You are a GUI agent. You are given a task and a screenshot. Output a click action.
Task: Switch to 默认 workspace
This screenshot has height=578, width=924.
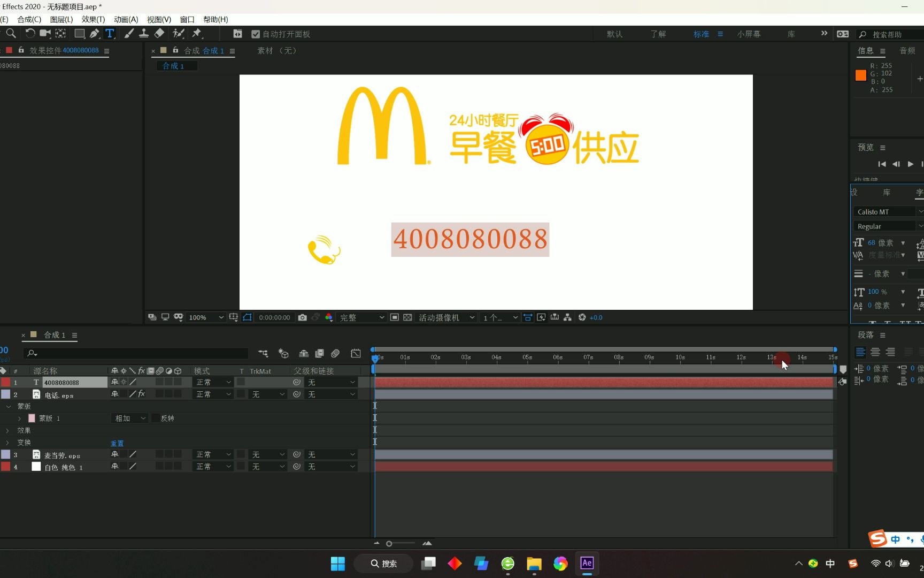pos(614,34)
